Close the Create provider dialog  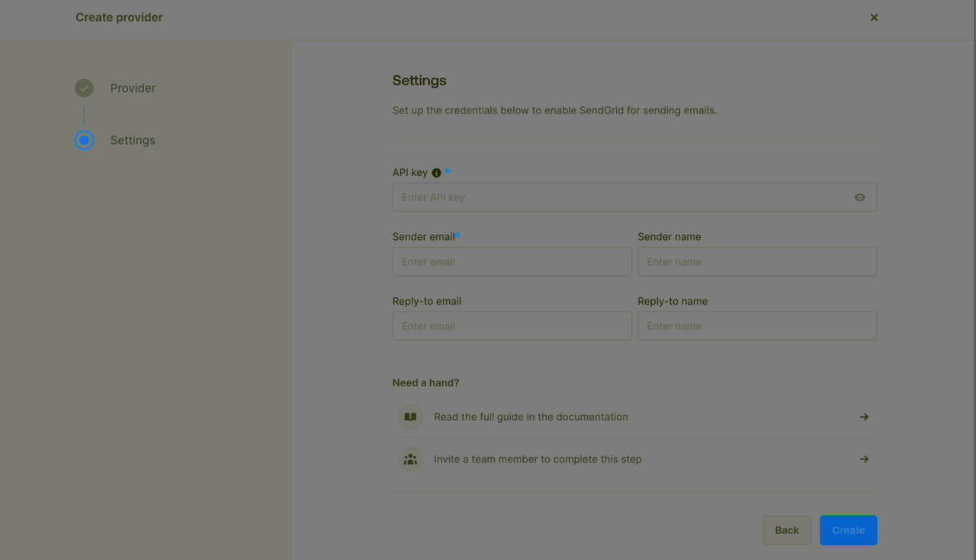coord(874,17)
